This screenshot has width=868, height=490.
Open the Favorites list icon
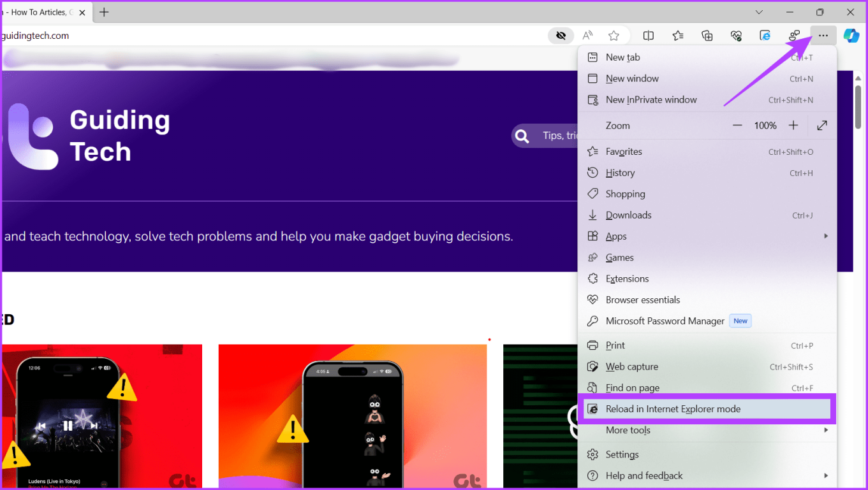pos(677,35)
